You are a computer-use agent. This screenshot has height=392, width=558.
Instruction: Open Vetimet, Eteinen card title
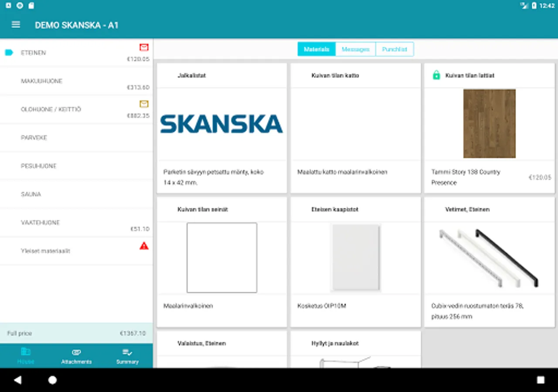(x=467, y=210)
